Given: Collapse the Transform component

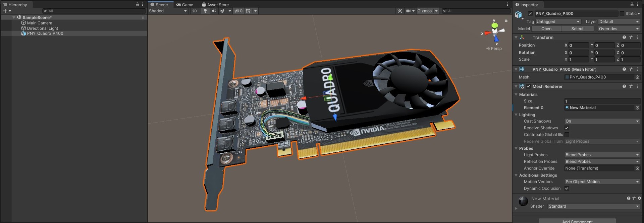Looking at the screenshot, I should click(x=516, y=37).
